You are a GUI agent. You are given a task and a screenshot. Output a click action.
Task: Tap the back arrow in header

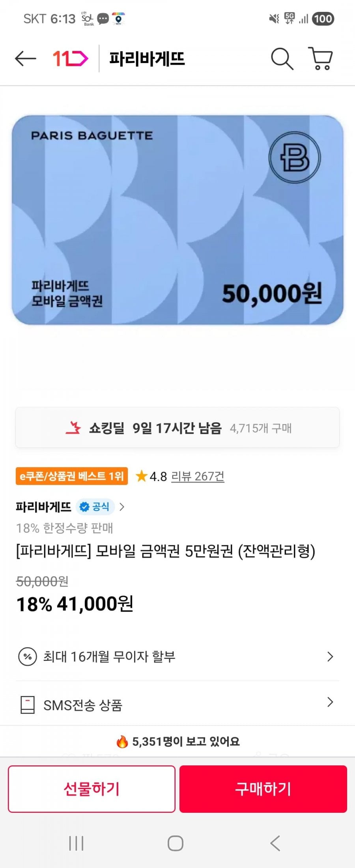coord(25,59)
